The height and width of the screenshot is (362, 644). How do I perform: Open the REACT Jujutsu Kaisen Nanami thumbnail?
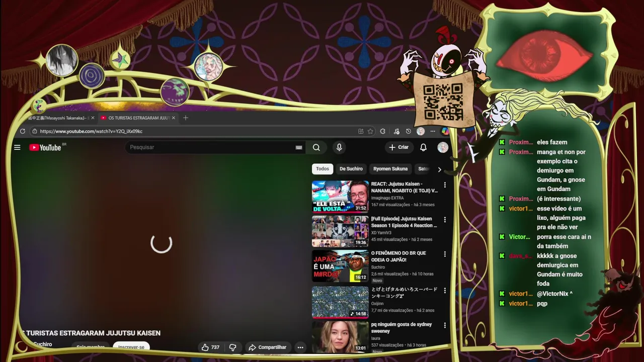pyautogui.click(x=340, y=197)
